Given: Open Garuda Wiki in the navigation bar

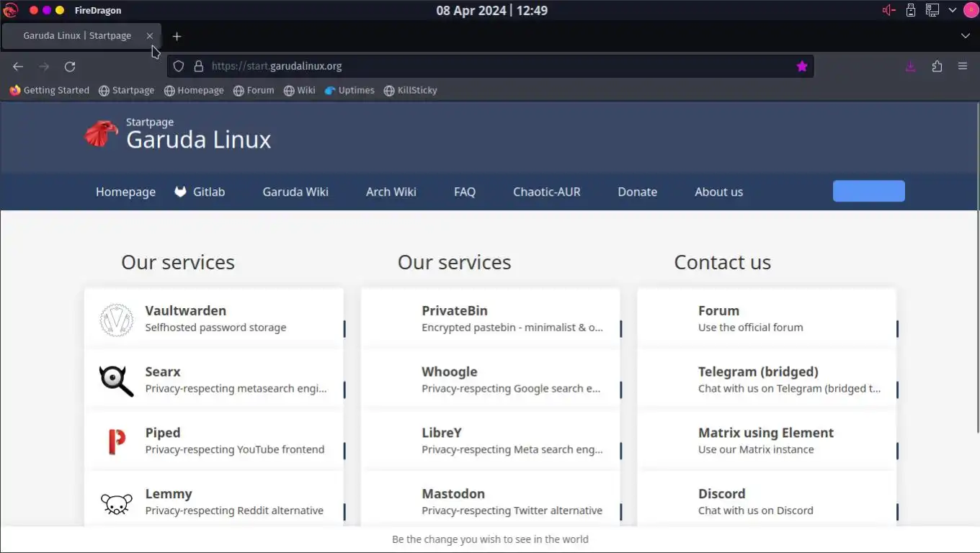Looking at the screenshot, I should point(295,192).
